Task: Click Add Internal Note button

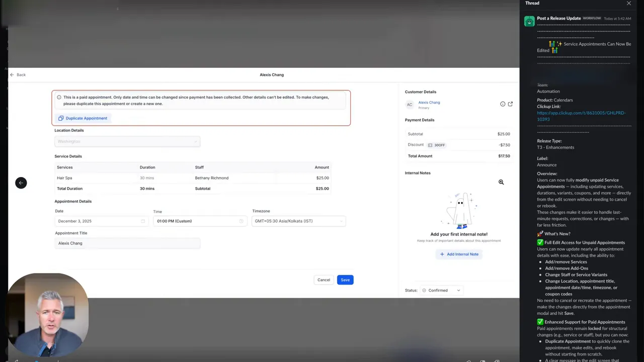Action: point(459,254)
